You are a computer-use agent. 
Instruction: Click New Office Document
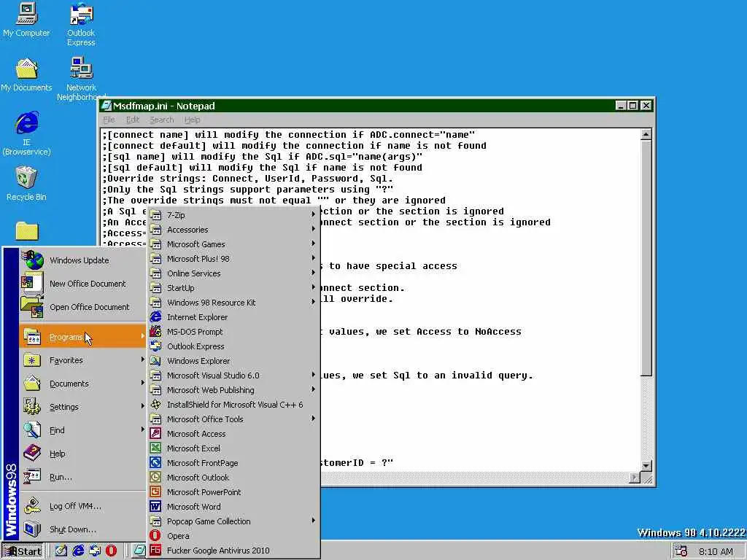82,284
